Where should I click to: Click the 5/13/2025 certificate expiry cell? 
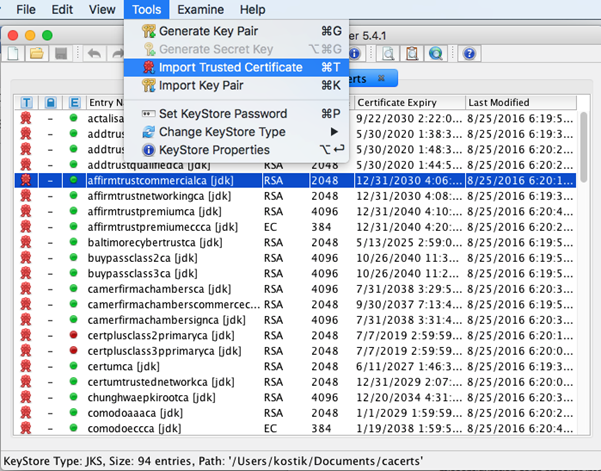(x=409, y=242)
